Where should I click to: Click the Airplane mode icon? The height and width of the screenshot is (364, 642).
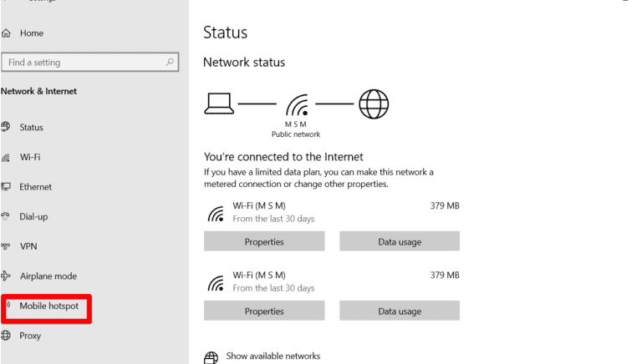[x=6, y=276]
